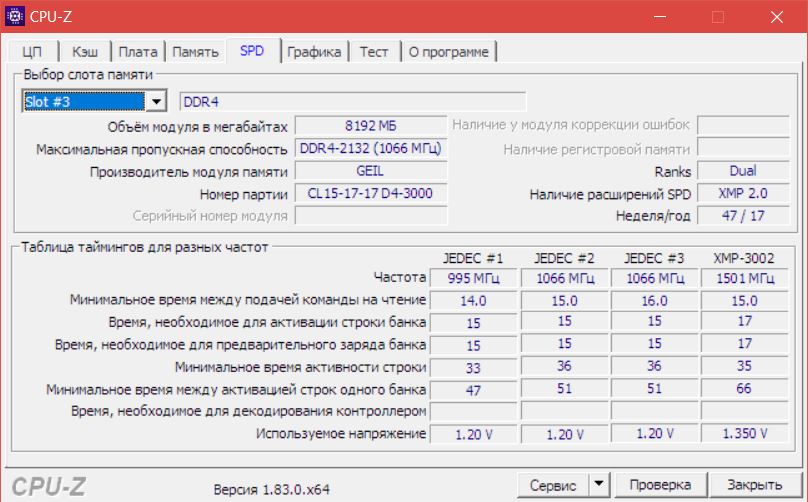This screenshot has width=808, height=502.
Task: Click the 16.0 CAS latency cell
Action: click(654, 300)
